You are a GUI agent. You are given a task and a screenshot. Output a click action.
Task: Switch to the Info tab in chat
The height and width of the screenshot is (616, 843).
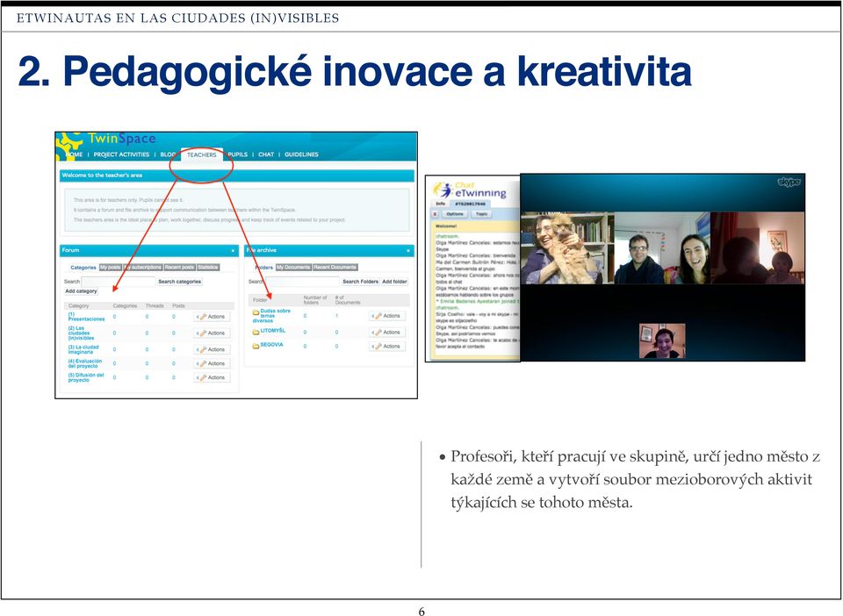441,204
